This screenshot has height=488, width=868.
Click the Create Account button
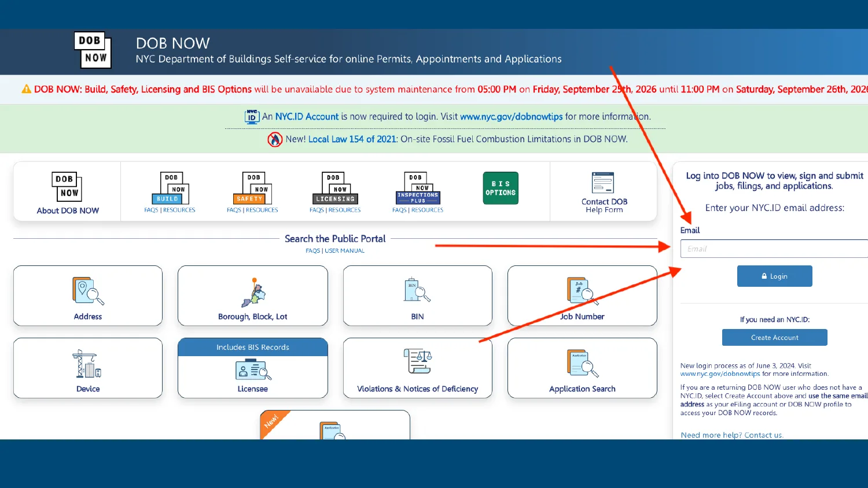(x=774, y=338)
